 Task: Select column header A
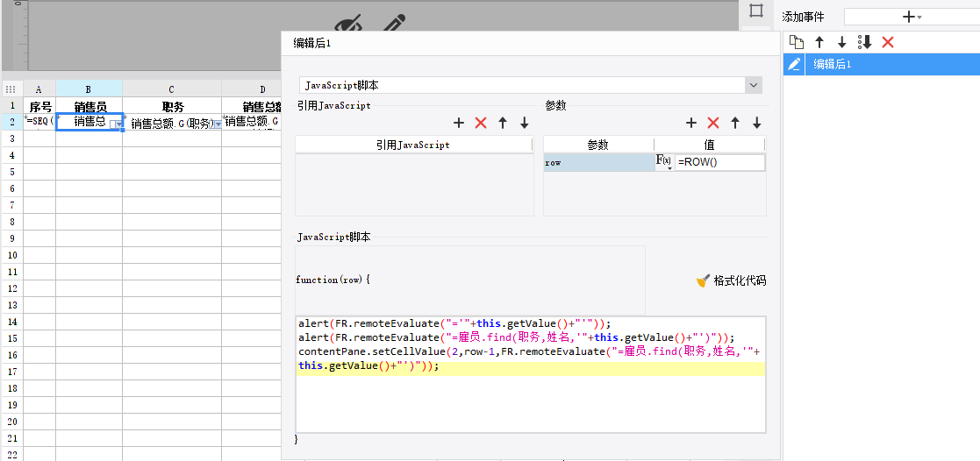[x=39, y=89]
